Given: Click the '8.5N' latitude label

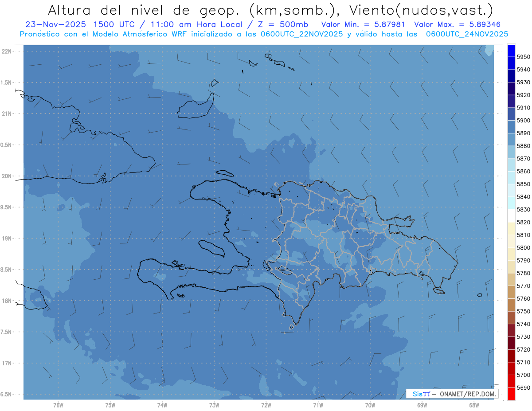Looking at the screenshot, I should [x=6, y=270].
